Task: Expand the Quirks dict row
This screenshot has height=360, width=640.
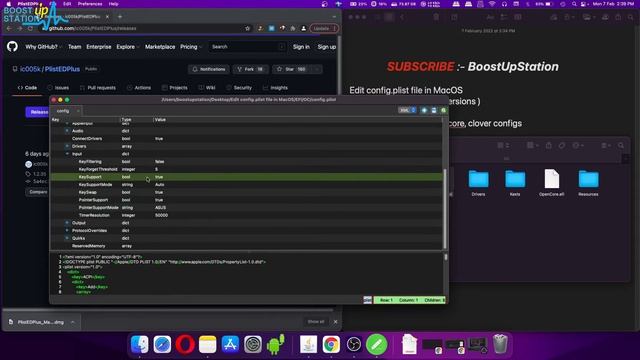Action: pos(67,238)
